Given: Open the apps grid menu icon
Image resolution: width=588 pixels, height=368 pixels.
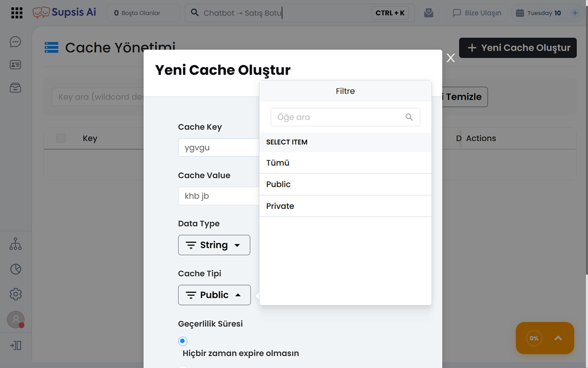Looking at the screenshot, I should tap(17, 13).
